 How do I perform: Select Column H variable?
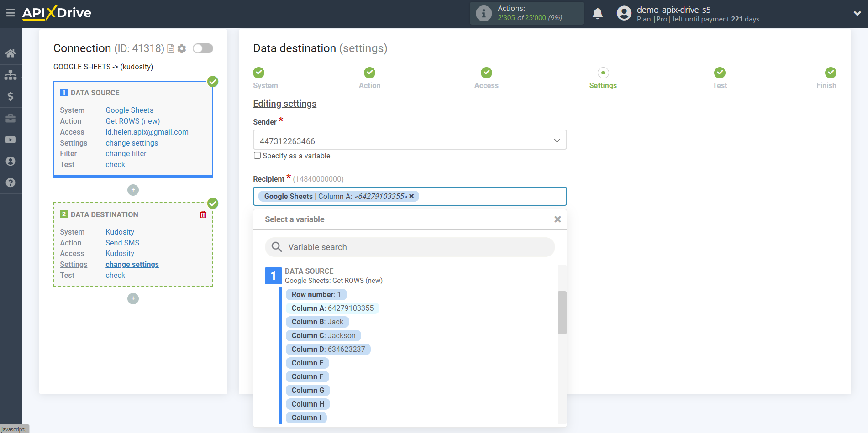click(308, 404)
